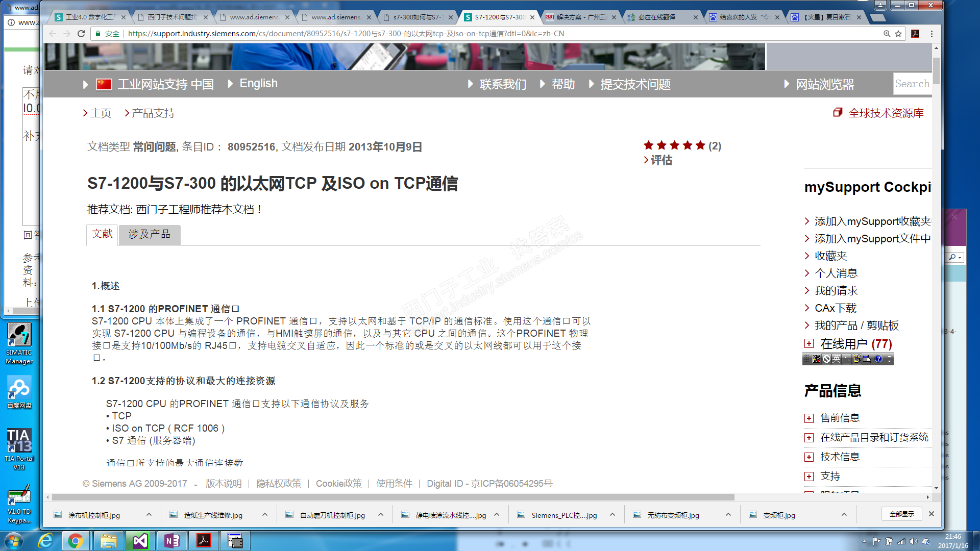Expand the 在线用户 section
The width and height of the screenshot is (980, 551).
(809, 343)
